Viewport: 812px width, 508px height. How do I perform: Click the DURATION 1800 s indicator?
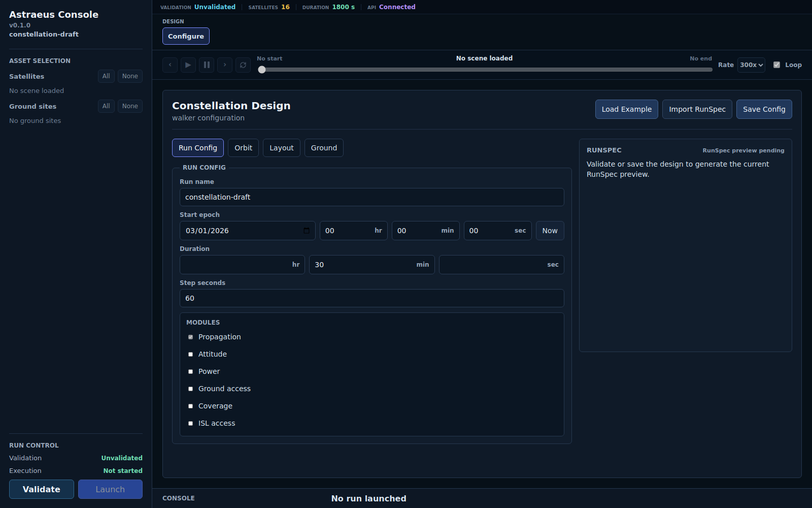[328, 7]
